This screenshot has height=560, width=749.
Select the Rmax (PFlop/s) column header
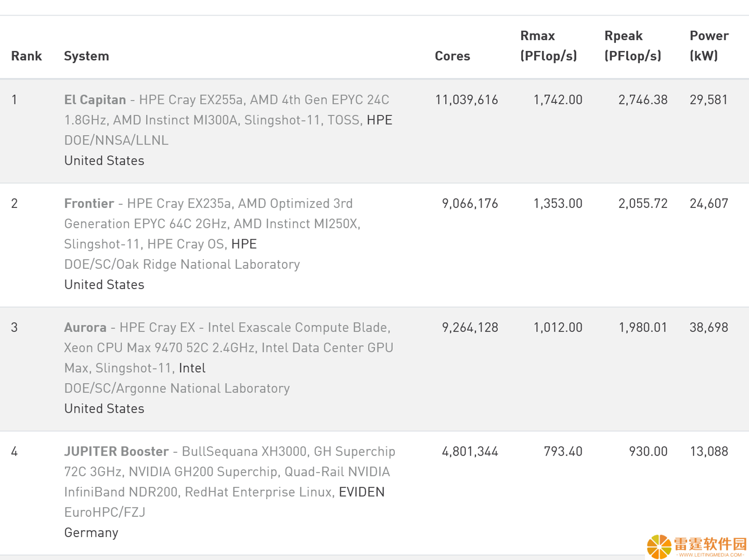549,46
